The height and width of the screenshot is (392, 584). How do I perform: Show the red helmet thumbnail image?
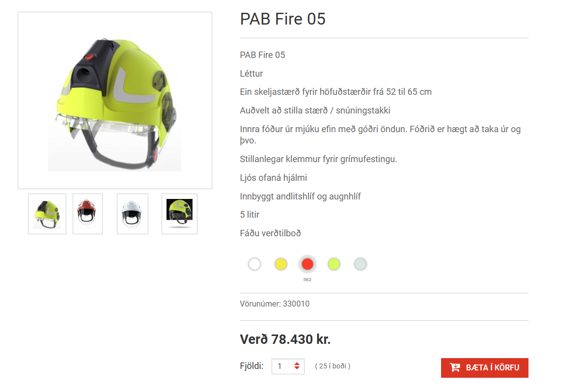tap(87, 214)
